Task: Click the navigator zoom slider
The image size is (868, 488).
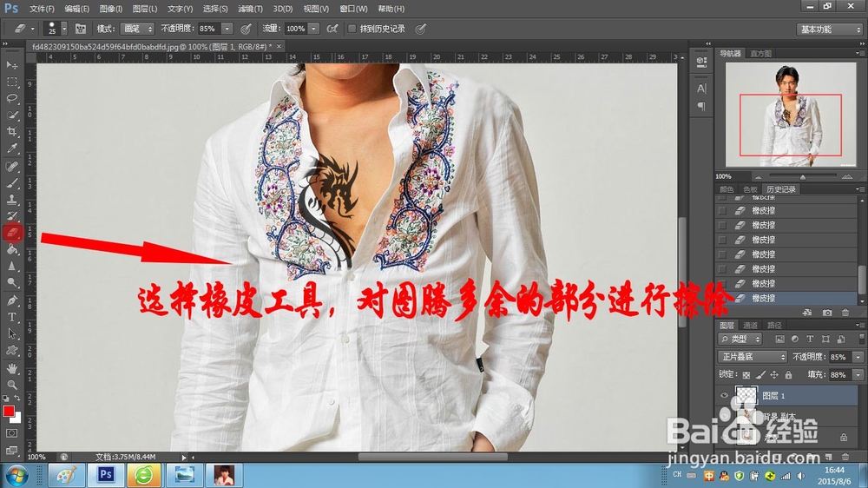Action: click(x=803, y=176)
